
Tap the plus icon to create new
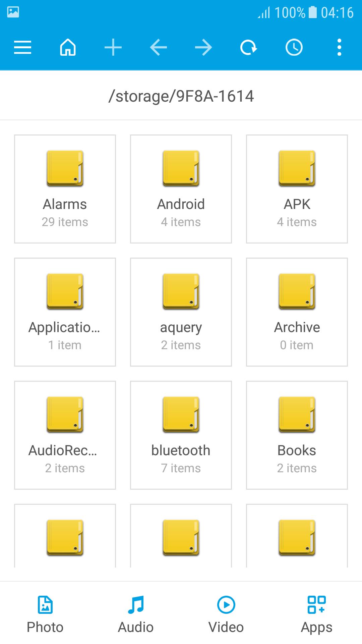(x=113, y=47)
